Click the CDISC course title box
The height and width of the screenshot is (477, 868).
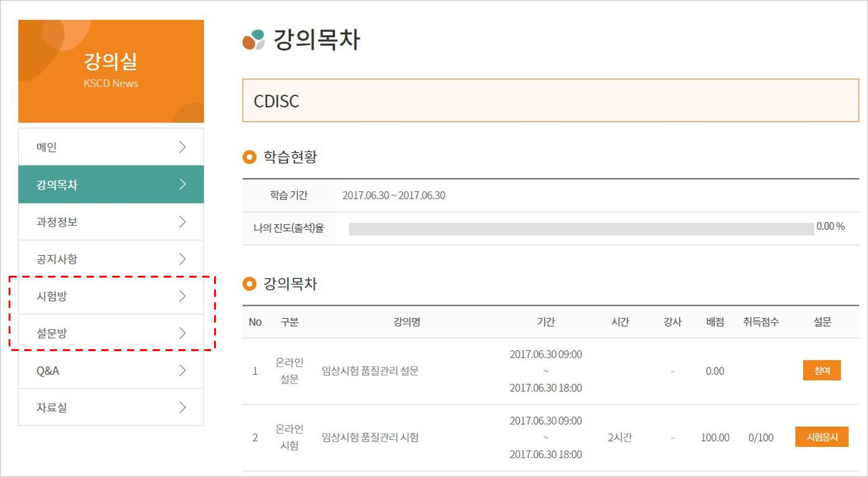coord(551,100)
